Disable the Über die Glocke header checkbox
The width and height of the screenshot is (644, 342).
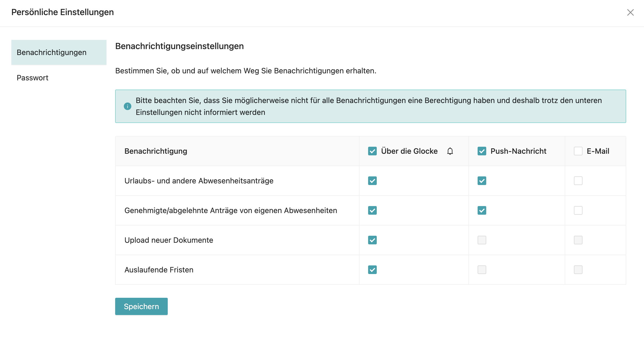(x=372, y=151)
